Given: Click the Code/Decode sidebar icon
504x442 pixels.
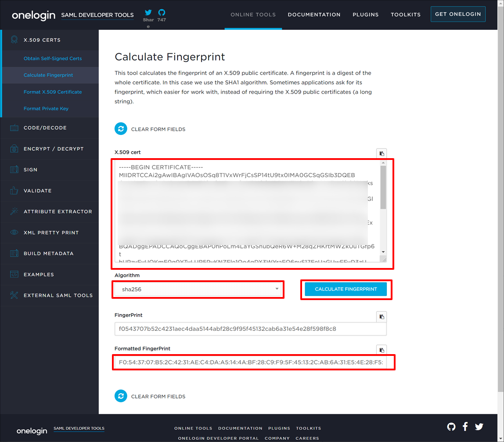Looking at the screenshot, I should (14, 128).
